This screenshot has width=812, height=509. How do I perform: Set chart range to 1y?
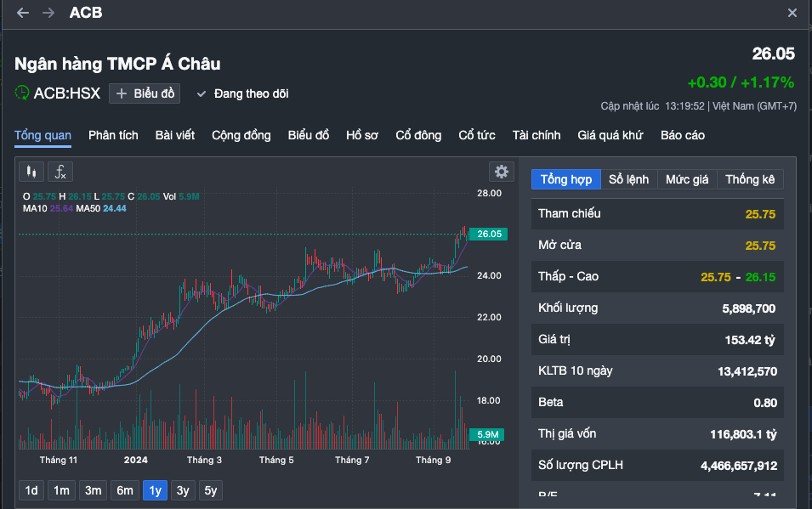click(x=156, y=490)
